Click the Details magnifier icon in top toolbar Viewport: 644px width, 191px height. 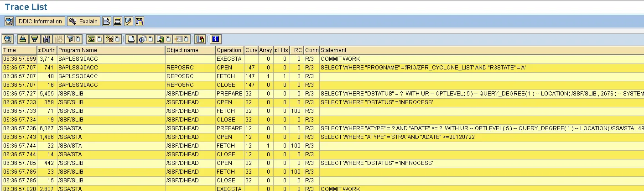pyautogui.click(x=9, y=21)
